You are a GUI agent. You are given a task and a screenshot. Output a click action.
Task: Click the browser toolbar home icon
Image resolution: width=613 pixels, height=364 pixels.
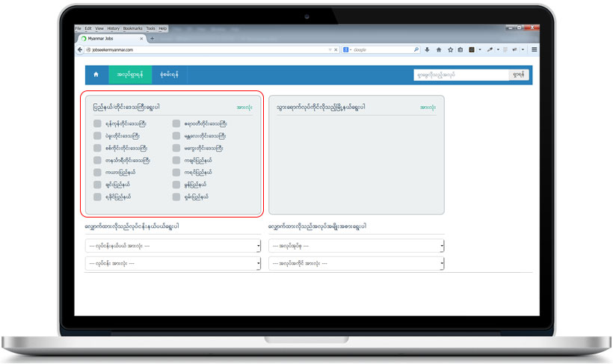point(439,49)
